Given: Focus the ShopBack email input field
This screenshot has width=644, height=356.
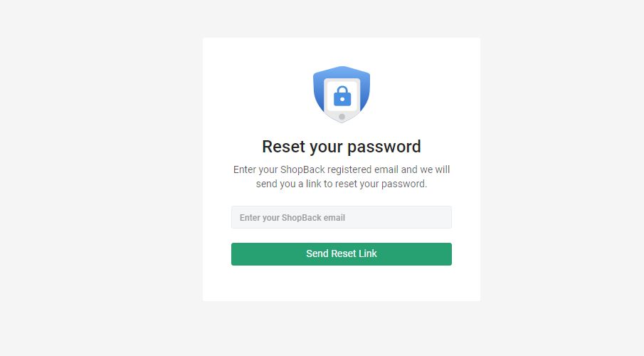Looking at the screenshot, I should click(341, 217).
